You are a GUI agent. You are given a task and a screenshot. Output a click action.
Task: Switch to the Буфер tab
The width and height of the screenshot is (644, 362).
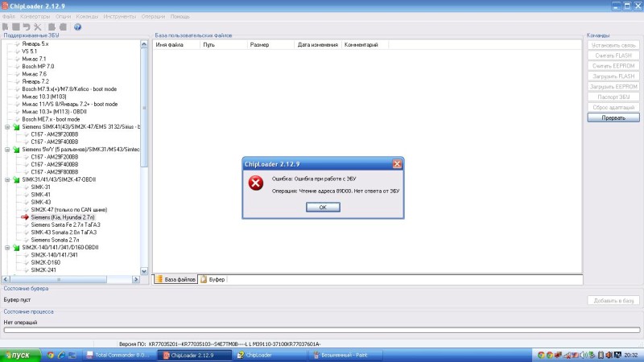click(x=213, y=279)
